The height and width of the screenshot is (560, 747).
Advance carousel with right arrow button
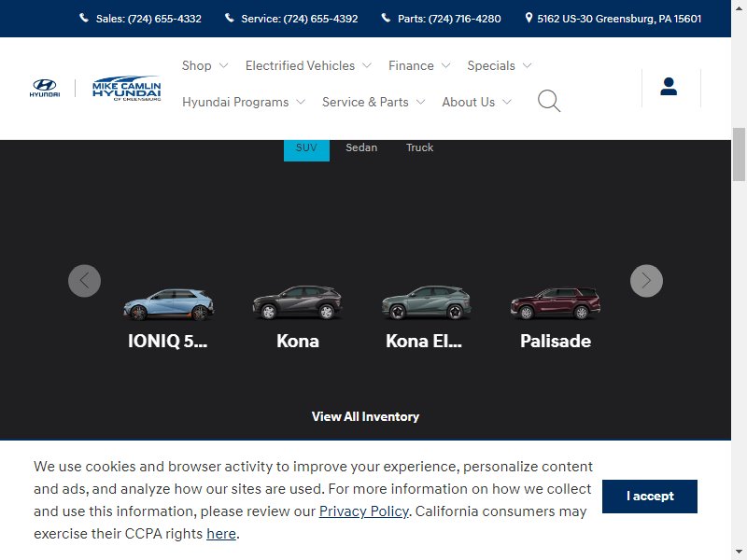point(646,281)
